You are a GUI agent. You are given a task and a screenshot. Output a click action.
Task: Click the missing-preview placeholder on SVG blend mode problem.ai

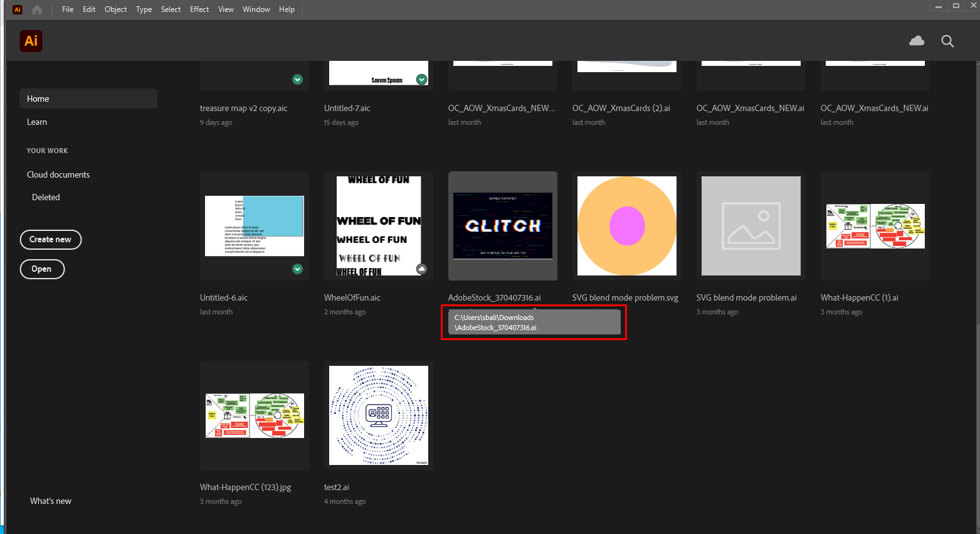[x=751, y=226]
